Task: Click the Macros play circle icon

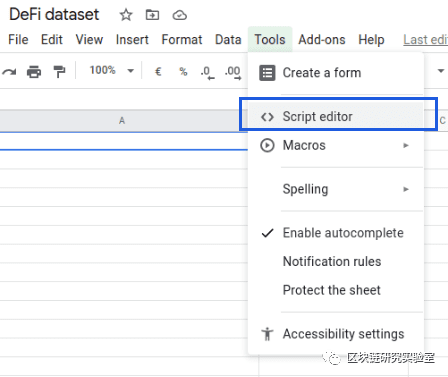Action: pyautogui.click(x=267, y=145)
